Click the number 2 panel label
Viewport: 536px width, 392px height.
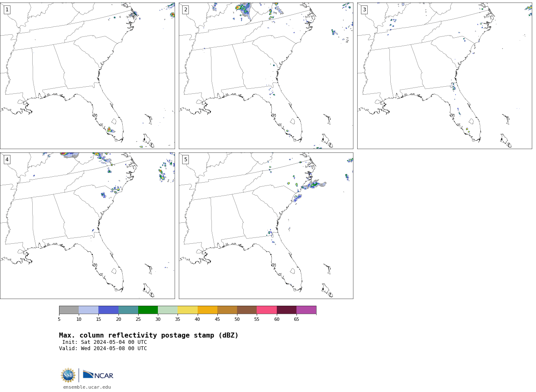186,10
